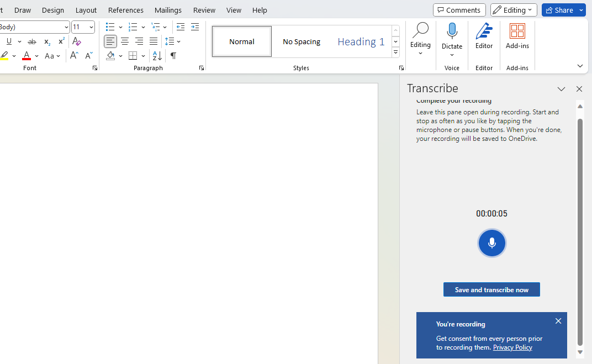Apply strikethrough to the text
This screenshot has width=592, height=364.
click(x=32, y=41)
